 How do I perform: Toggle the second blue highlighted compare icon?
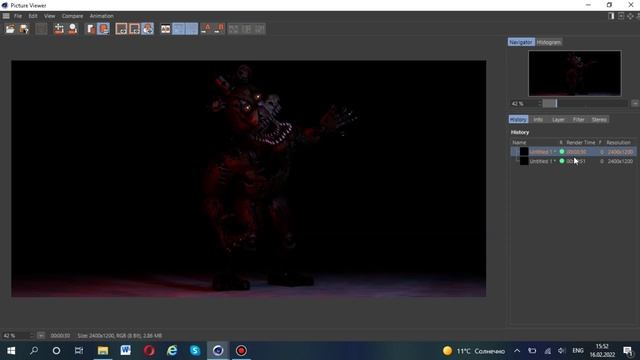coord(192,29)
